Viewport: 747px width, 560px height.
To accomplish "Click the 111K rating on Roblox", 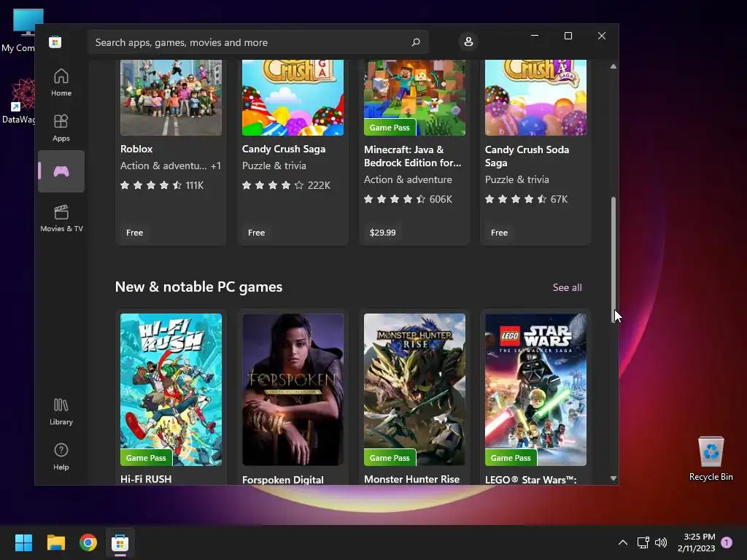I will tap(194, 185).
